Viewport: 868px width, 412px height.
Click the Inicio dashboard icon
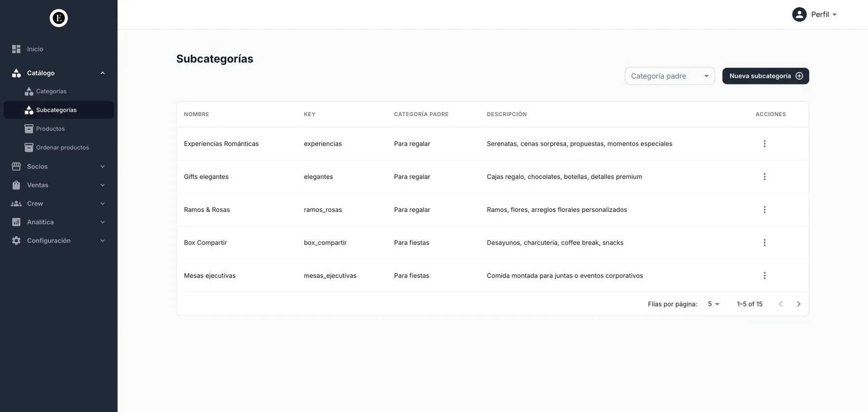(x=16, y=49)
